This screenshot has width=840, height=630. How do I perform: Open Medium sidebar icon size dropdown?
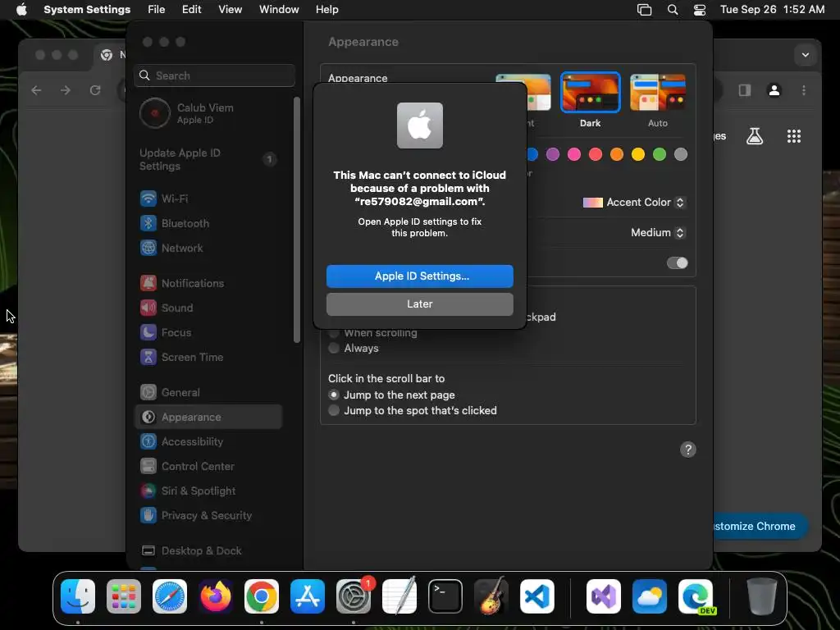pyautogui.click(x=658, y=232)
